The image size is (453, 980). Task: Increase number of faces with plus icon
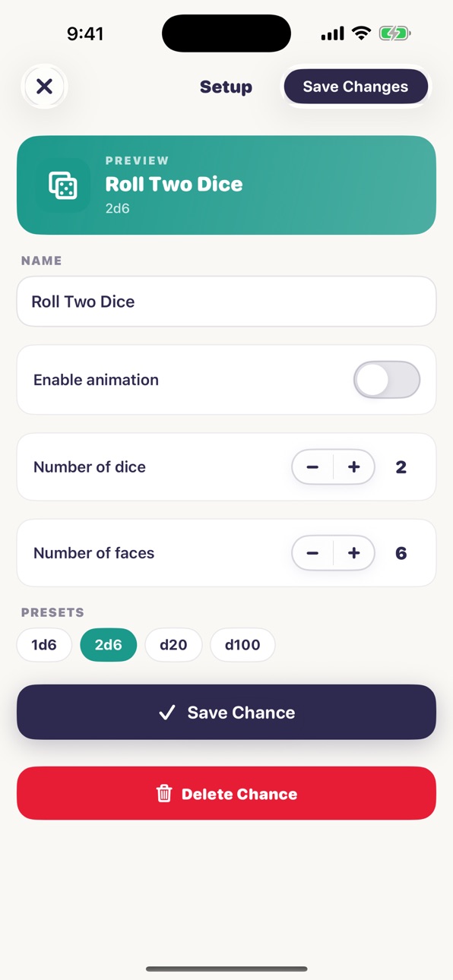tap(353, 553)
